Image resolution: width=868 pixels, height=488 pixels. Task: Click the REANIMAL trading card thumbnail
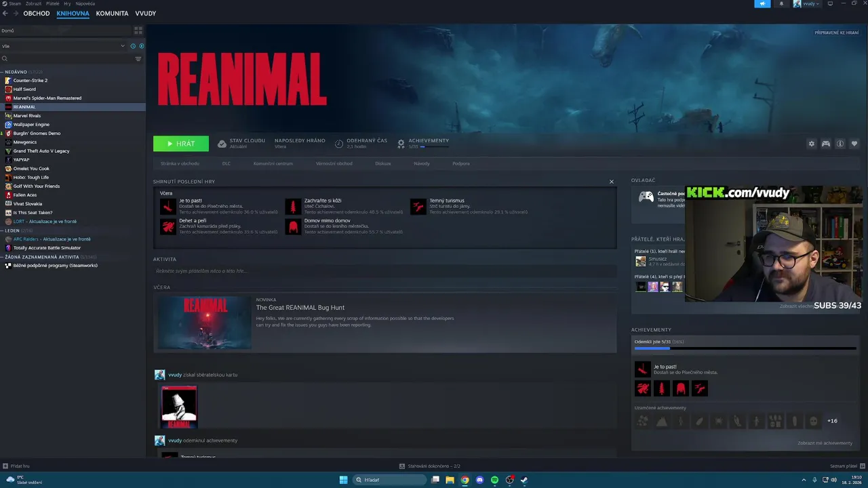tap(179, 407)
